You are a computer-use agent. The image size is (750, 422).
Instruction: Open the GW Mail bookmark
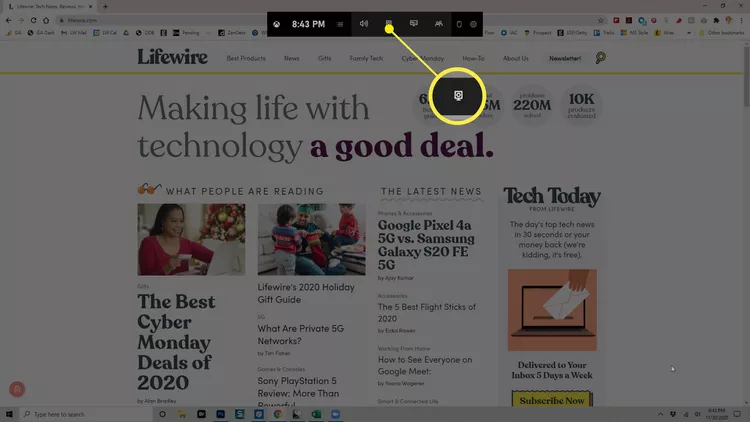tap(74, 33)
